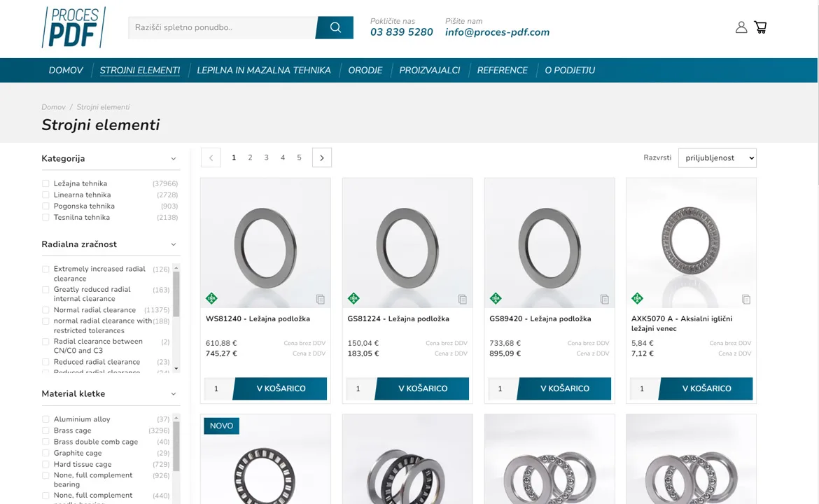This screenshot has width=819, height=504.
Task: Collapse the Radialna zračnost filter section
Action: (174, 244)
